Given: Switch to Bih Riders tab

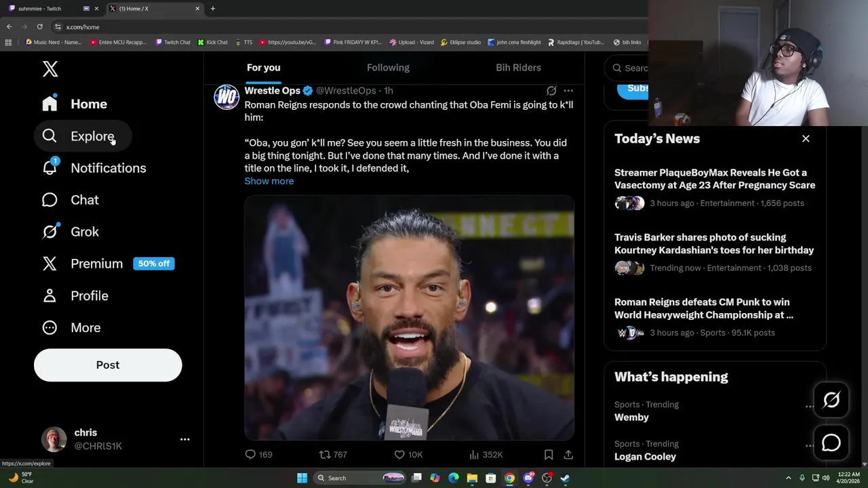Looking at the screenshot, I should point(518,67).
